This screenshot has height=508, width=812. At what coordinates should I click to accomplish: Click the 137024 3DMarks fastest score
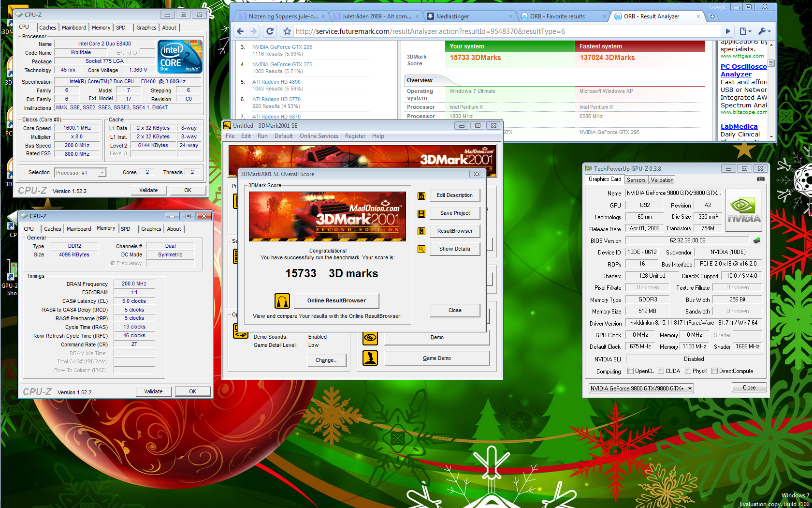click(607, 58)
